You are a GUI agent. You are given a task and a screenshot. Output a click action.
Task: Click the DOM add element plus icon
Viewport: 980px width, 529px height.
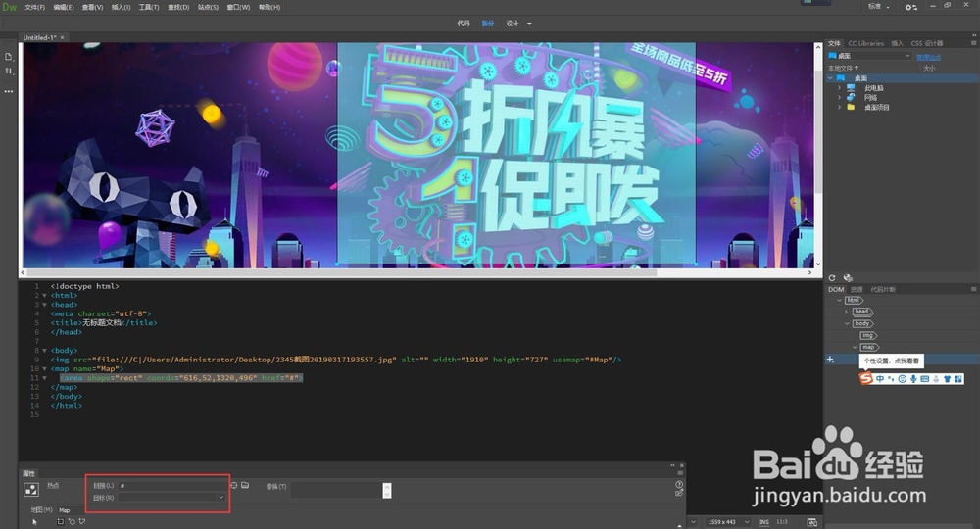pos(830,360)
